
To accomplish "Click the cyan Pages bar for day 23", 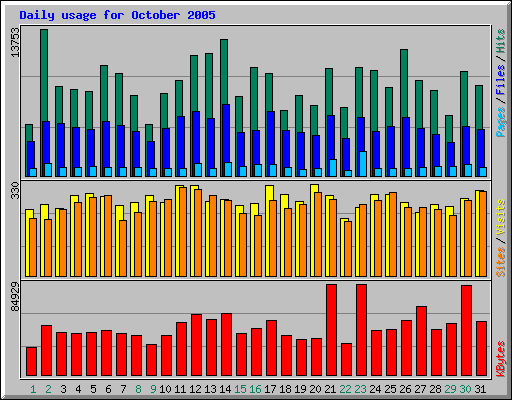I will coord(363,164).
